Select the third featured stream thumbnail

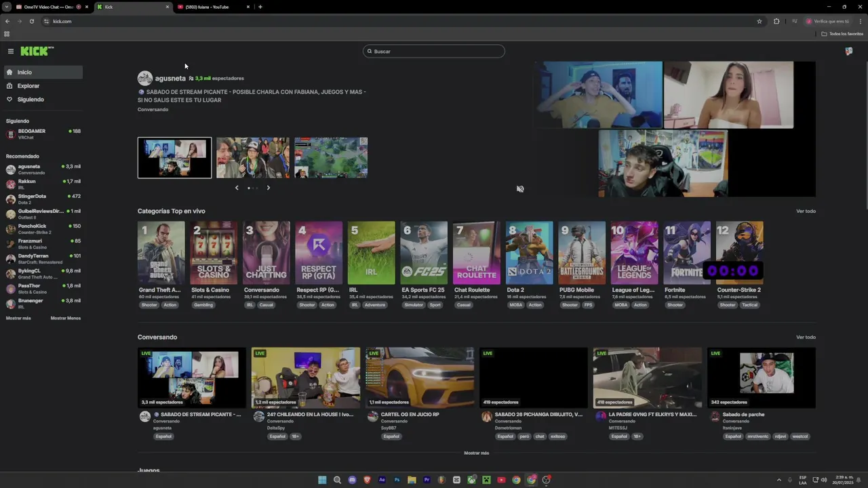click(x=331, y=158)
